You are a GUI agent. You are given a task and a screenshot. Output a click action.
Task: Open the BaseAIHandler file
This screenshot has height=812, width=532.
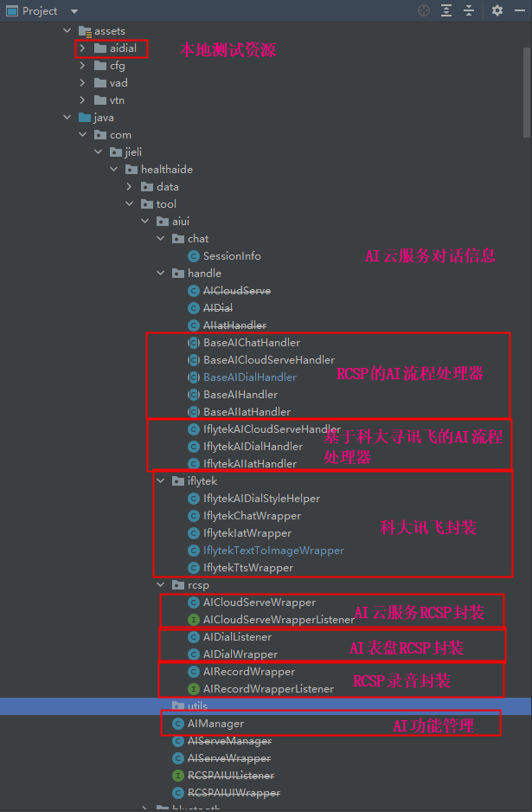[240, 394]
